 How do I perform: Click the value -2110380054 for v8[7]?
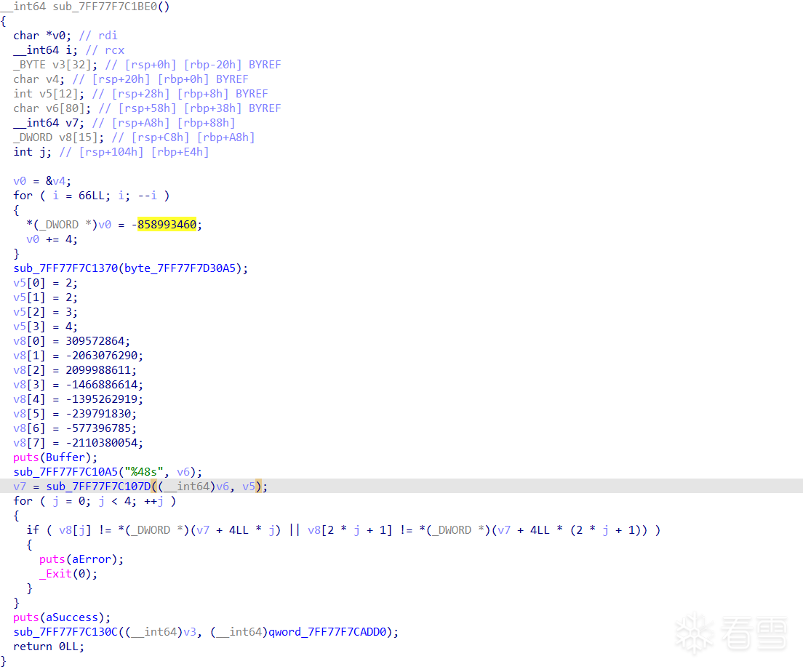tap(101, 442)
